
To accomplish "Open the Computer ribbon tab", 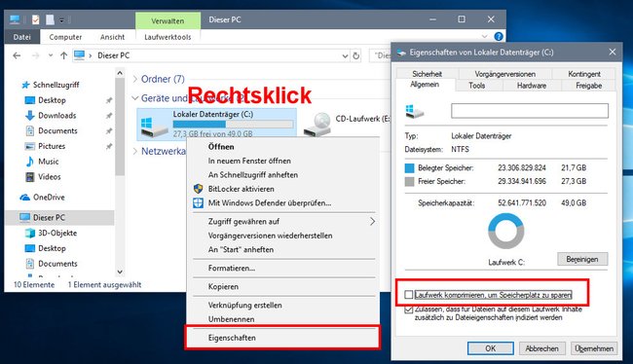I will click(65, 37).
